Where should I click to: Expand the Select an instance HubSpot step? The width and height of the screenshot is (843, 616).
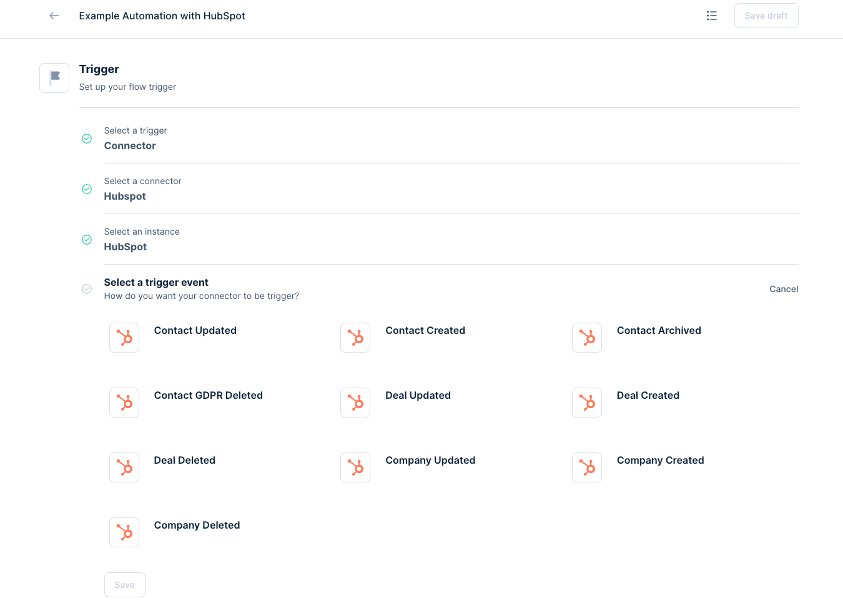pyautogui.click(x=126, y=247)
